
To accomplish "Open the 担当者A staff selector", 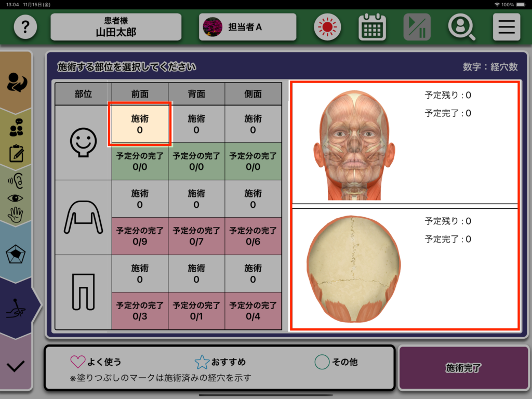I will (247, 27).
